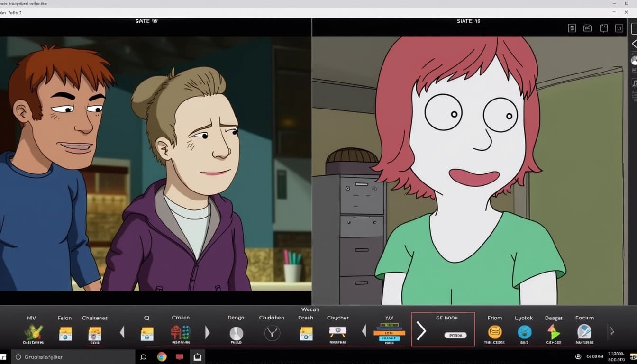Viewport: 637px width, 364px height.
Task: Select the Daget green arrow icon
Action: 553,332
